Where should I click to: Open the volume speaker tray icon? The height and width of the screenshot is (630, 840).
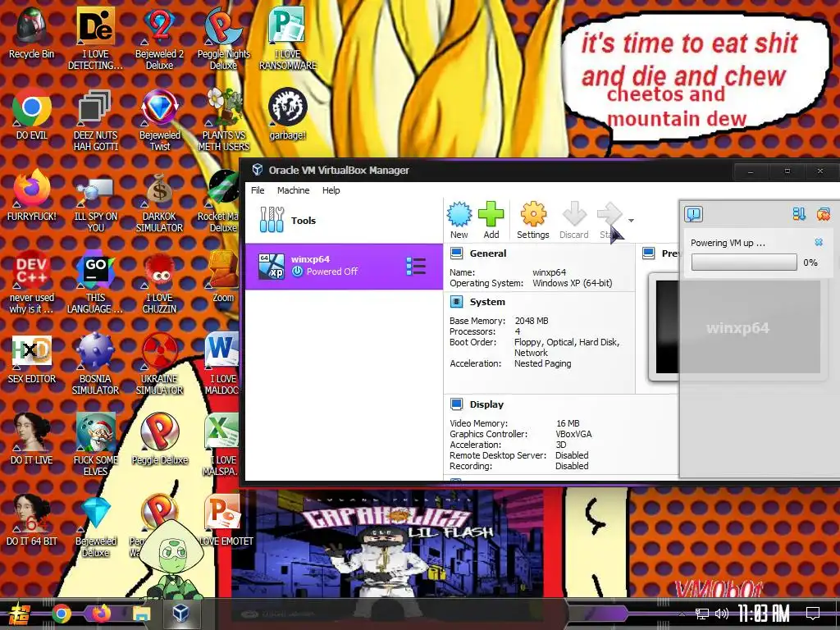[722, 614]
